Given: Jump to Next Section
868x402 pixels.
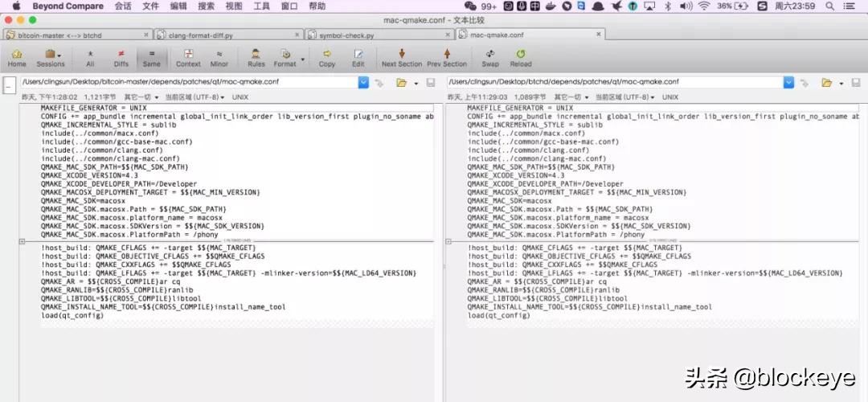Looking at the screenshot, I should (402, 58).
